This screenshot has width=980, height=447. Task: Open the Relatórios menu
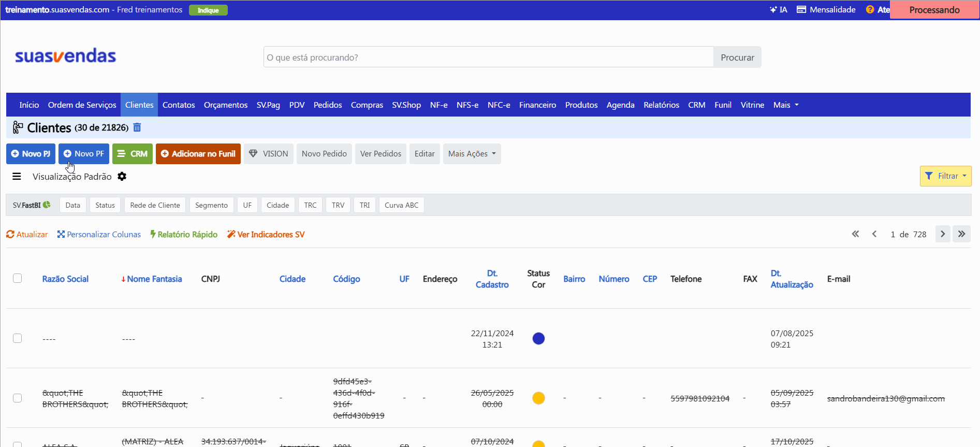point(661,105)
